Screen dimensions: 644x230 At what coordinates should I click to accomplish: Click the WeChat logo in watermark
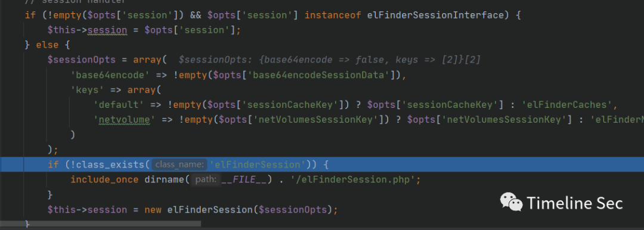point(512,203)
